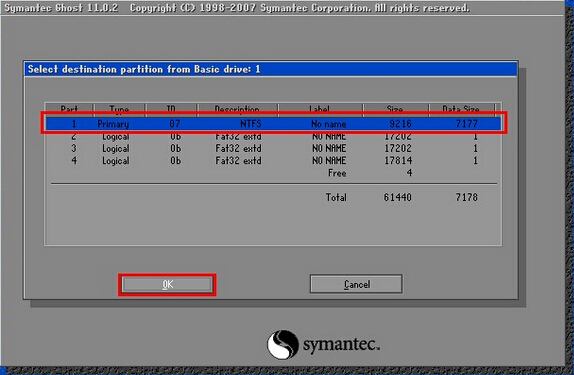Click the Data Size column header

461,109
